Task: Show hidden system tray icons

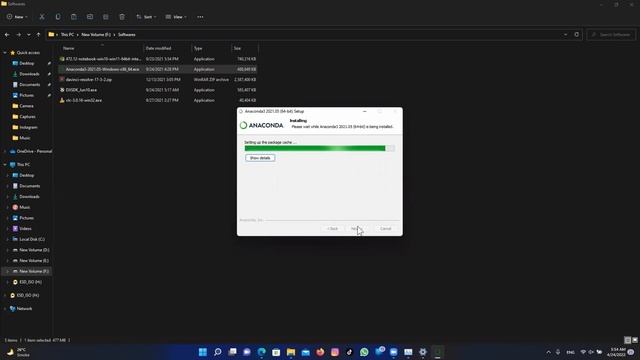Action: coord(548,352)
